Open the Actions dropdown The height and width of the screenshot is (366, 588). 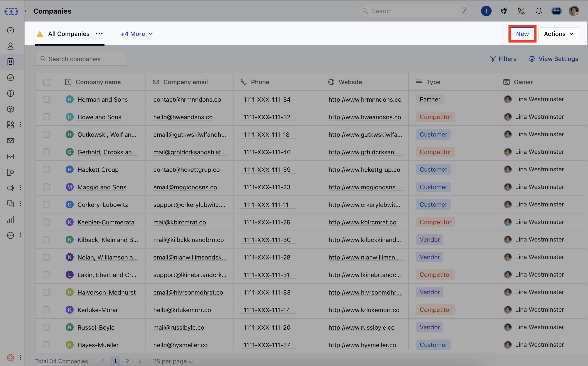(x=558, y=34)
